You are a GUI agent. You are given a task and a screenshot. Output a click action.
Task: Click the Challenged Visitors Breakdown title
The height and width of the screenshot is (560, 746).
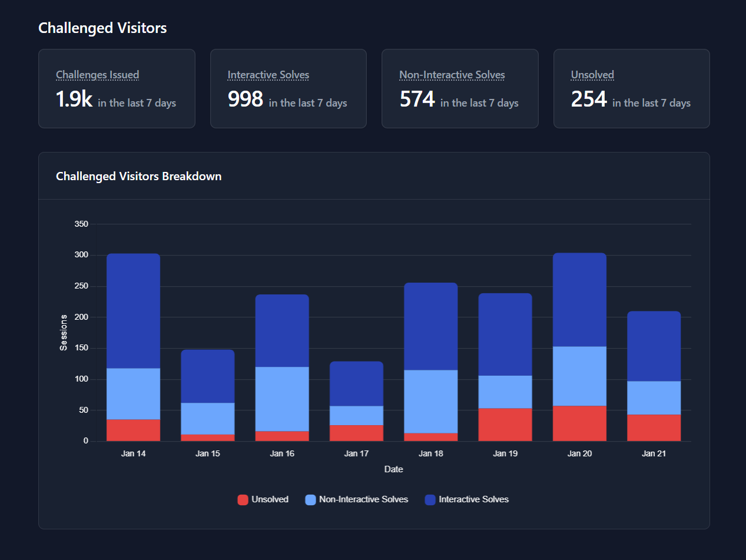(138, 176)
